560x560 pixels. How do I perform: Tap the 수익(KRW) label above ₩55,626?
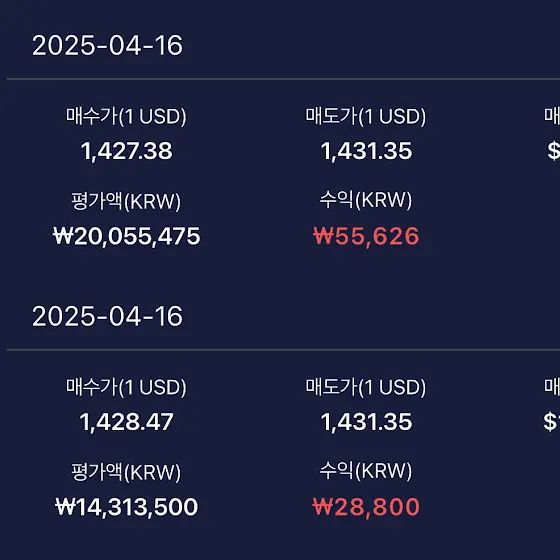[366, 200]
